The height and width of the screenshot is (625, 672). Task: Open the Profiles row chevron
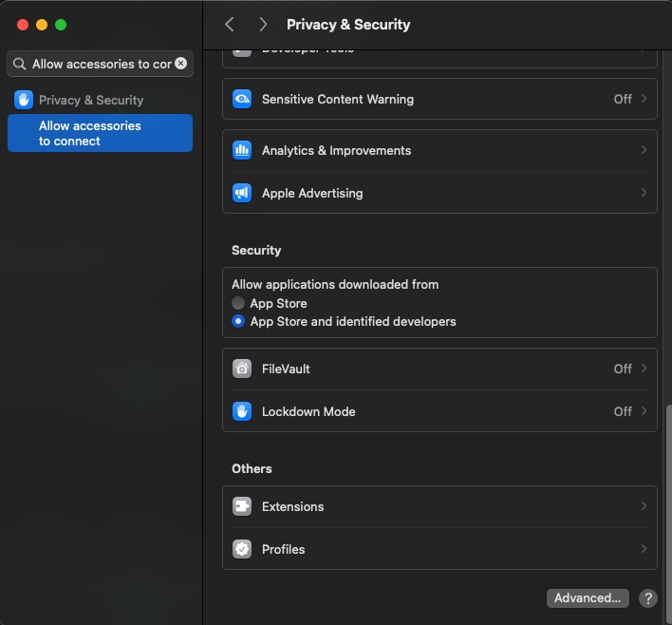[644, 549]
